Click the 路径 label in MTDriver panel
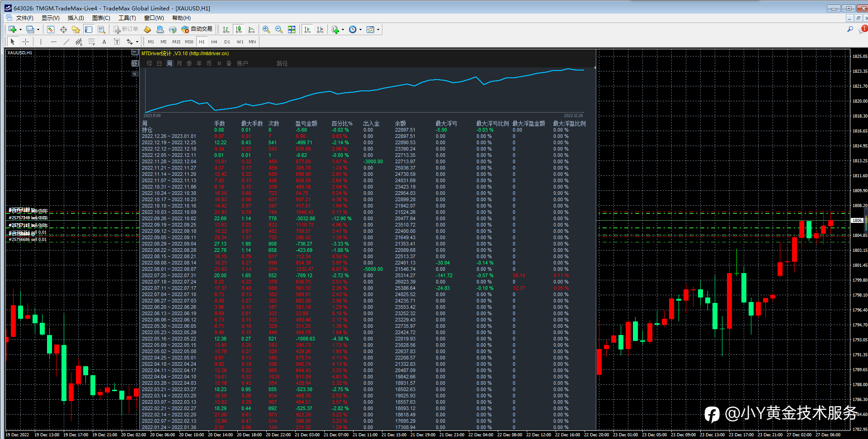This screenshot has height=439, width=868. (282, 63)
